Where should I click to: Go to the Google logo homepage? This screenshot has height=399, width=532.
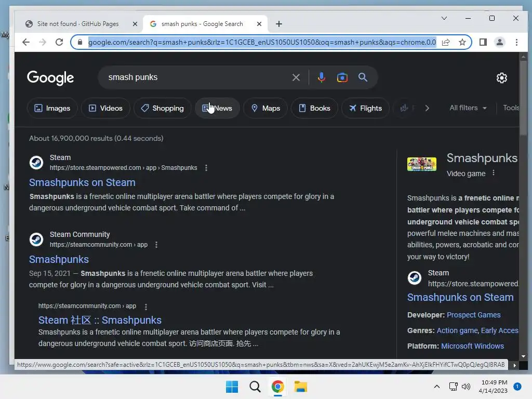click(50, 78)
